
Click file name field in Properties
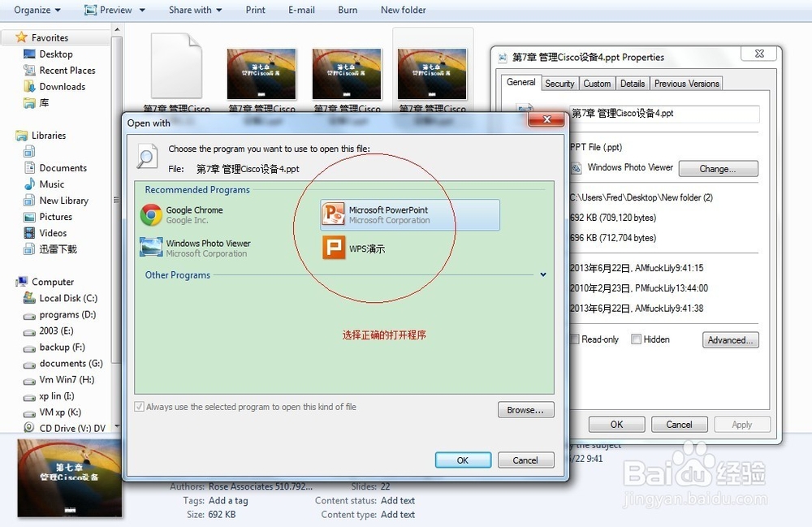pos(664,114)
